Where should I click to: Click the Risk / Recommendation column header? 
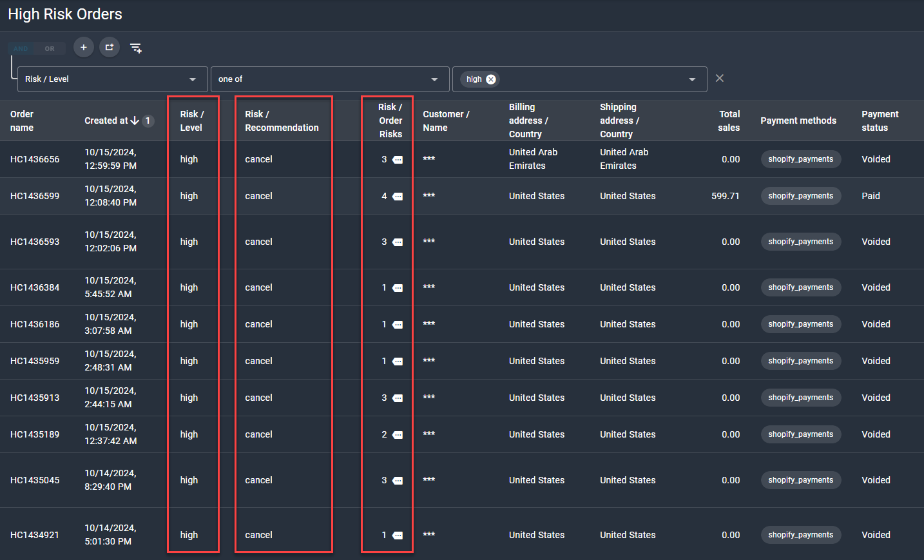pyautogui.click(x=282, y=121)
